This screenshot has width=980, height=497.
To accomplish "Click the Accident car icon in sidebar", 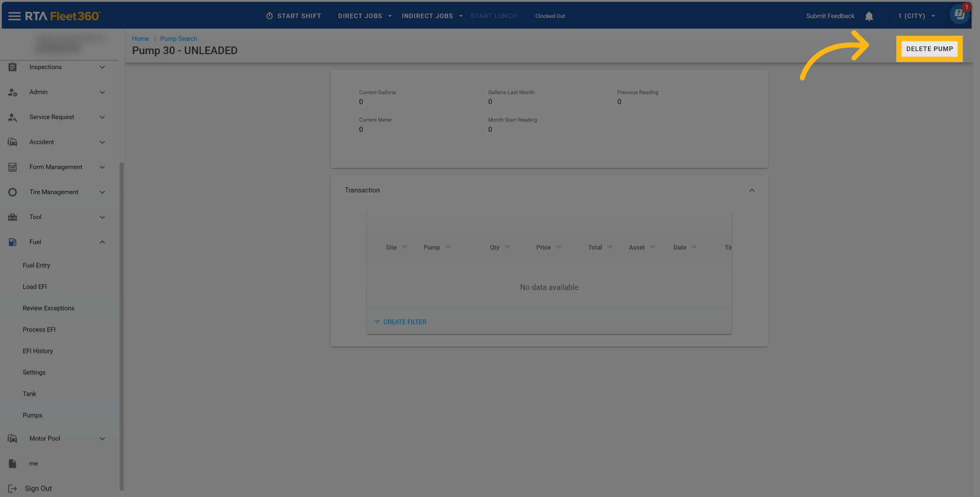I will 13,142.
